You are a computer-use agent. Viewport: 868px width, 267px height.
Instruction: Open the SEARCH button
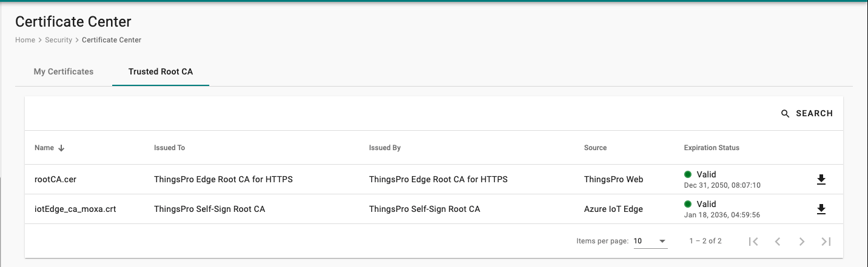pos(807,113)
